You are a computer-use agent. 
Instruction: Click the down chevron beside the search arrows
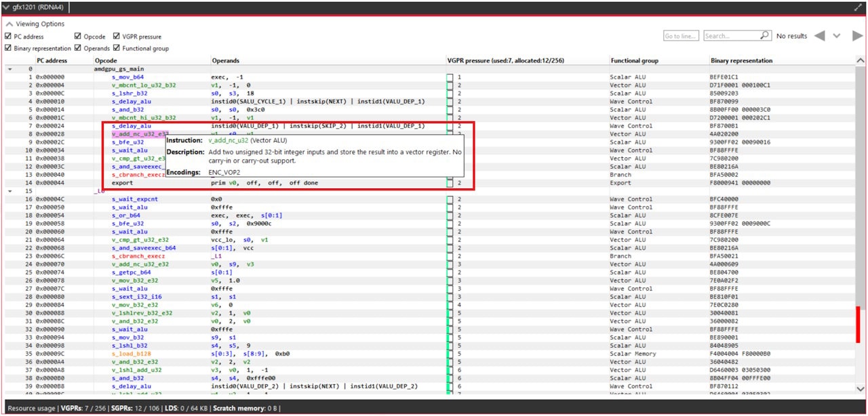835,37
